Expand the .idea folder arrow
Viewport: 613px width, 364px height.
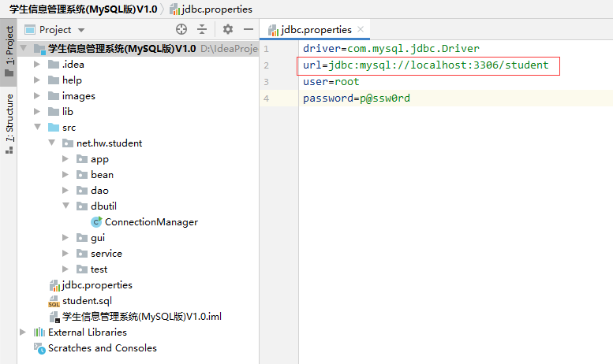pos(37,64)
